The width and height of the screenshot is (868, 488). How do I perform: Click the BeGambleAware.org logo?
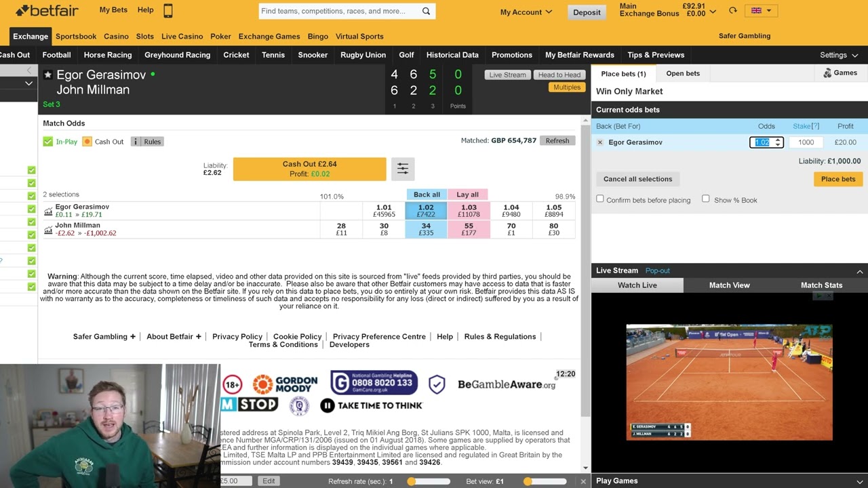507,384
